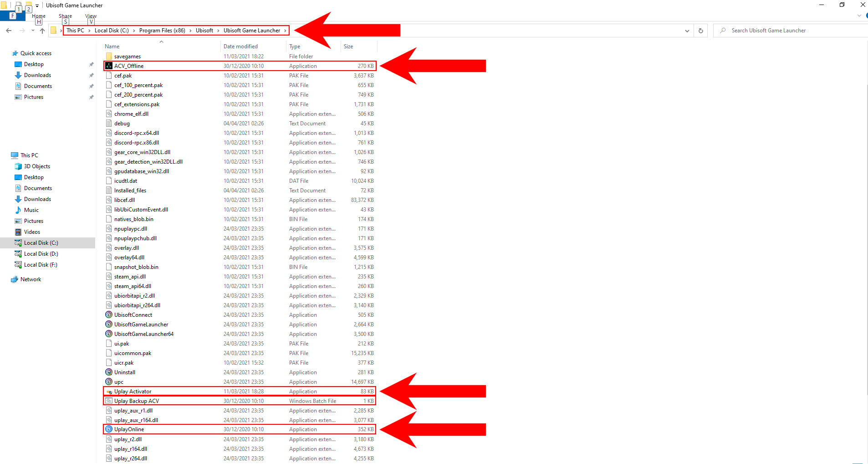The image size is (868, 464).
Task: Click the Up one level arrow
Action: pyautogui.click(x=42, y=31)
